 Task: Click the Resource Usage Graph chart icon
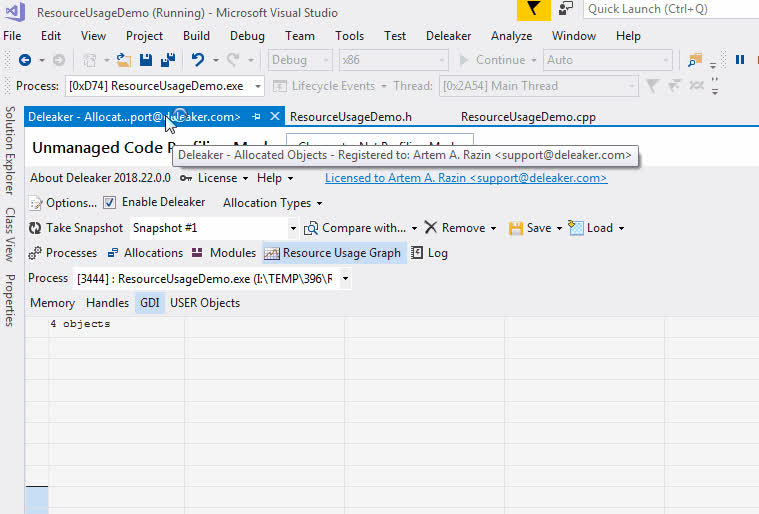click(x=272, y=253)
